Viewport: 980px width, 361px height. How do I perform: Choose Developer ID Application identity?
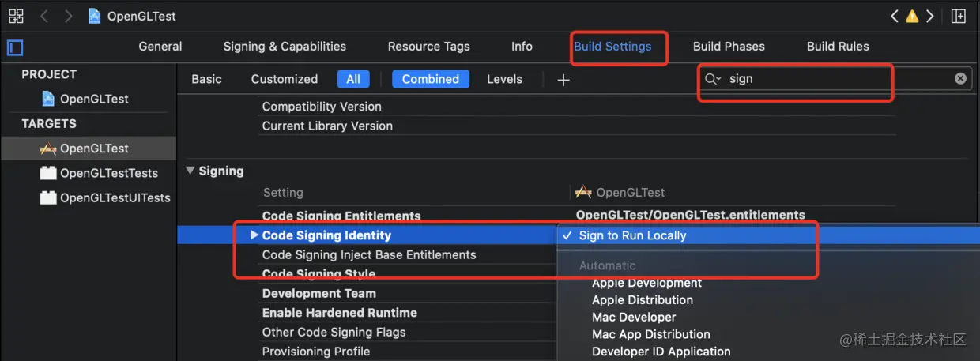[x=661, y=352]
